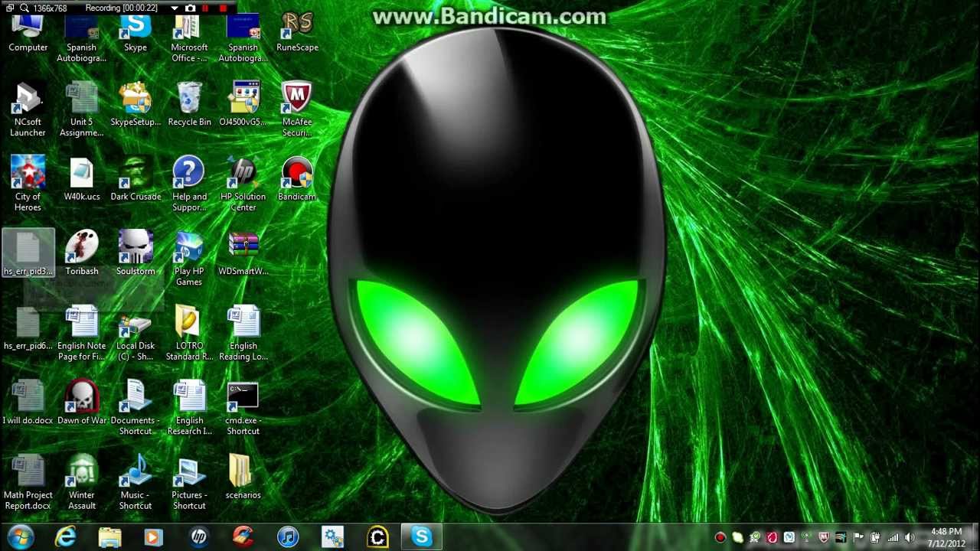The image size is (980, 551).
Task: Run the SkypeSetup installer icon
Action: coord(136,104)
